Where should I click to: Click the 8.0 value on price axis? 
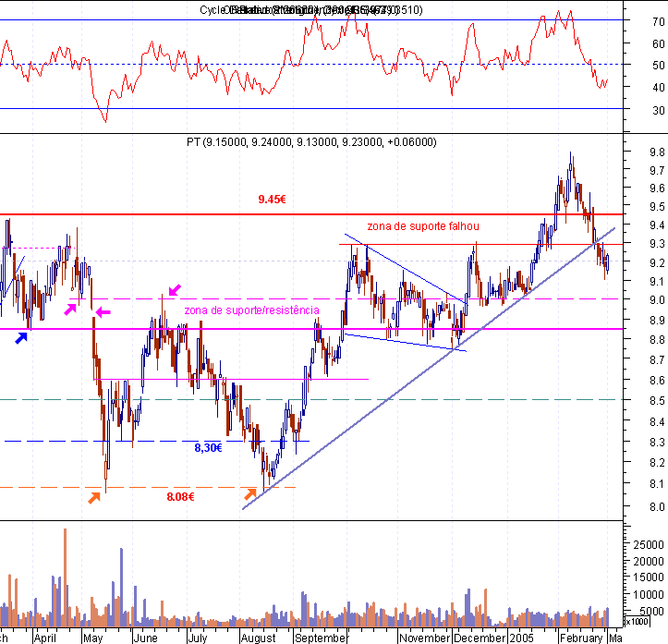[x=657, y=507]
